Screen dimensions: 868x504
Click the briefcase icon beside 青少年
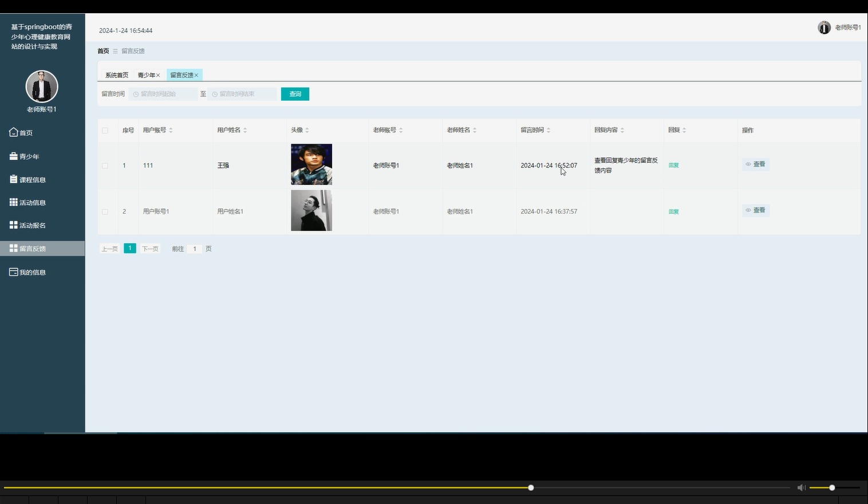[x=14, y=156]
